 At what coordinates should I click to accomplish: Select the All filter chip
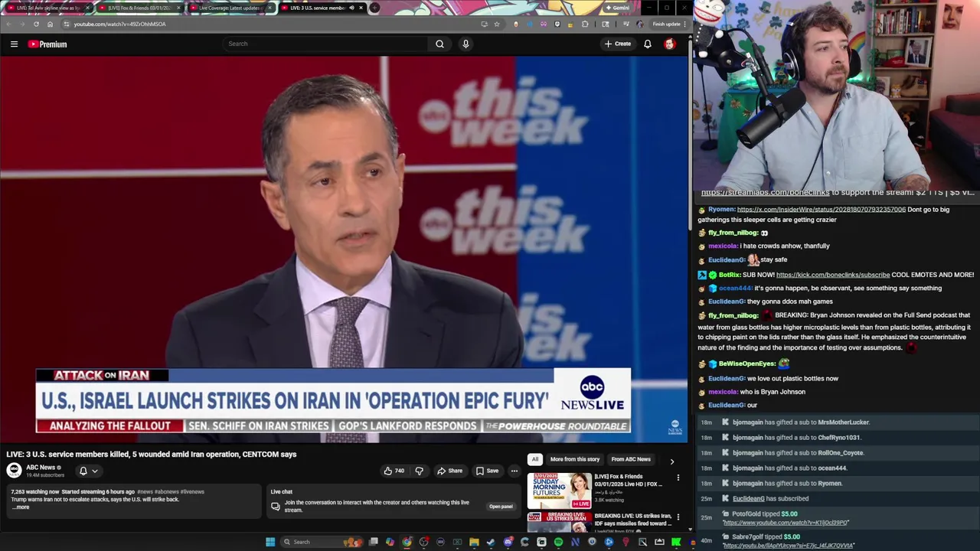click(x=534, y=459)
